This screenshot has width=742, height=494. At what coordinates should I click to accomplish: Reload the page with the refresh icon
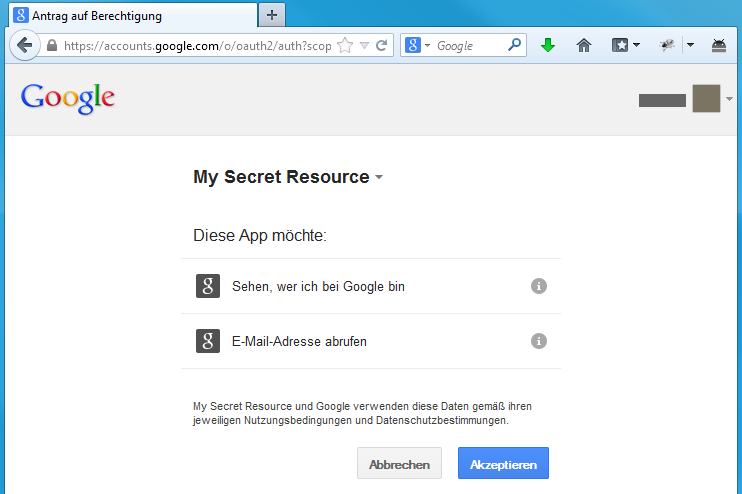pos(381,45)
